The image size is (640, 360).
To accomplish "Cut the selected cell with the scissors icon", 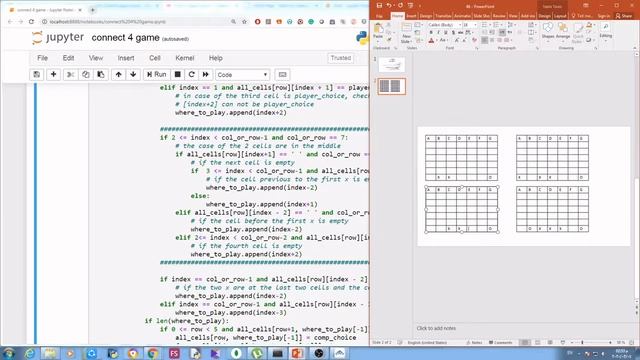I will 70,75.
